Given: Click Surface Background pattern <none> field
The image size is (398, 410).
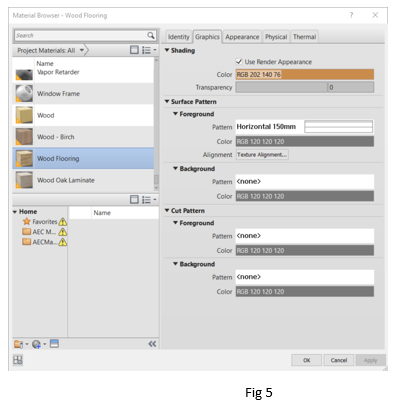Looking at the screenshot, I should [305, 181].
